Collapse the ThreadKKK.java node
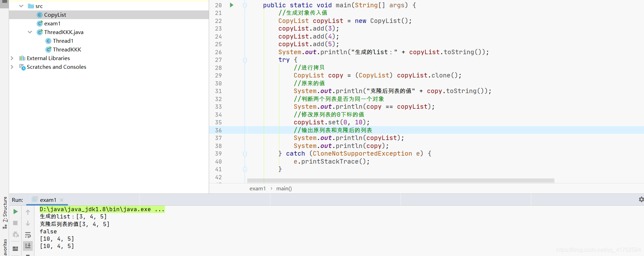 [x=30, y=32]
